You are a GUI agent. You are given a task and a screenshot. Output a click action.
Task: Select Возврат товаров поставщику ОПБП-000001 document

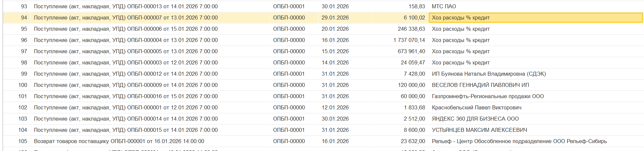pyautogui.click(x=119, y=141)
